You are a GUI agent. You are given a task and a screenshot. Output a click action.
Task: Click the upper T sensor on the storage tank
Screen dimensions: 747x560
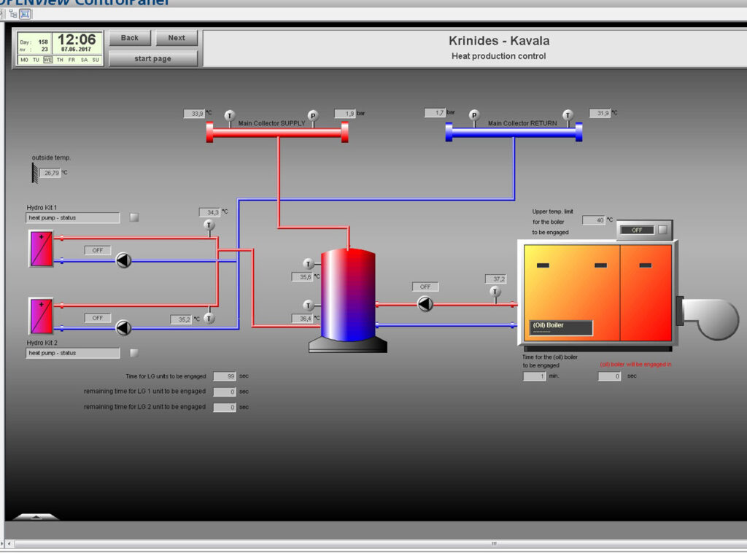tap(309, 263)
